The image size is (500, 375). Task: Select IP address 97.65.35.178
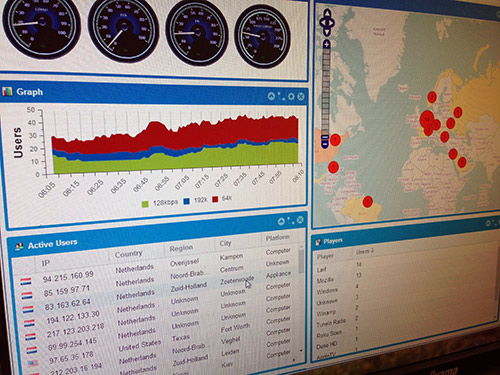(x=71, y=358)
